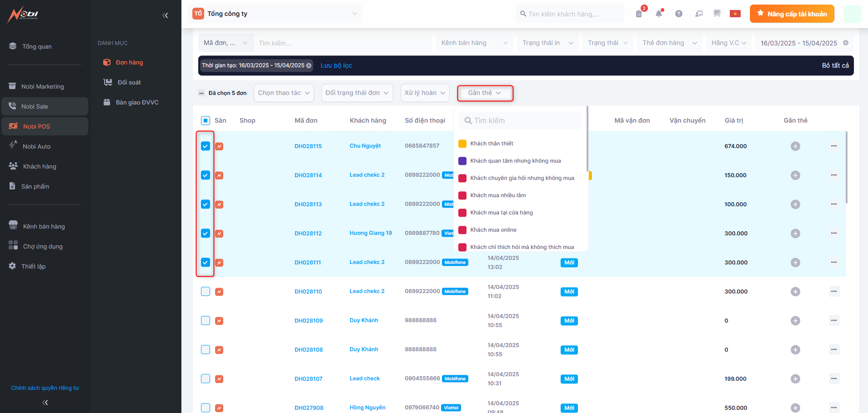Uncheck the checkbox for order DH028114
This screenshot has height=413, width=868.
click(x=206, y=175)
